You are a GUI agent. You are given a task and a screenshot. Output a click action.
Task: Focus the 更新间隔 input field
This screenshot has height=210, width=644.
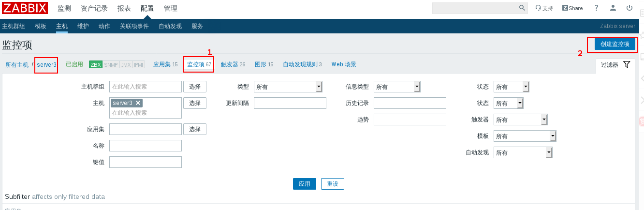pos(290,103)
